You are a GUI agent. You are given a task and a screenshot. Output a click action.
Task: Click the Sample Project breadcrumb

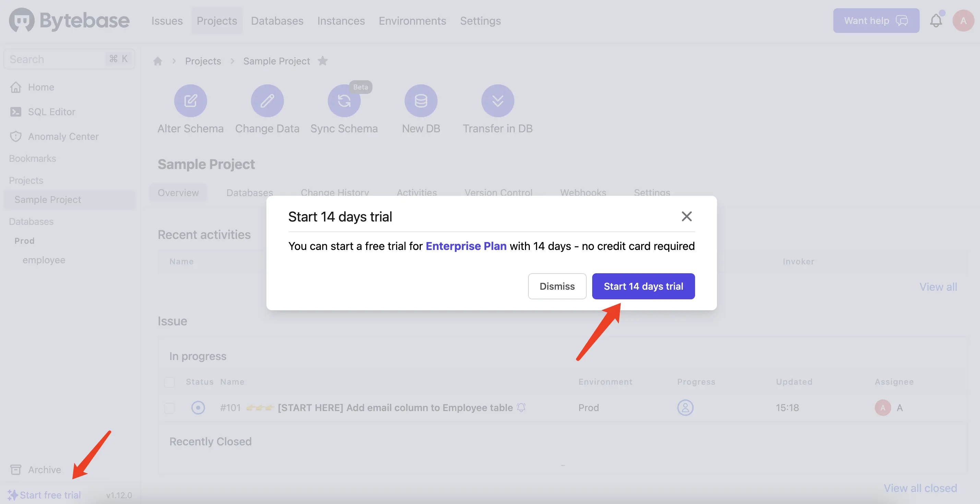(x=277, y=61)
